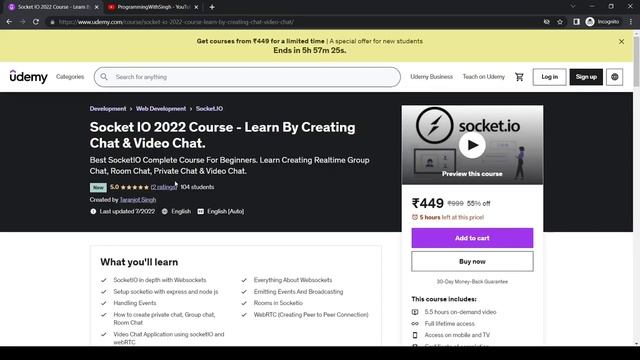Open the Chrome three-dot menu
Viewport: 640px width, 360px height.
631,22
